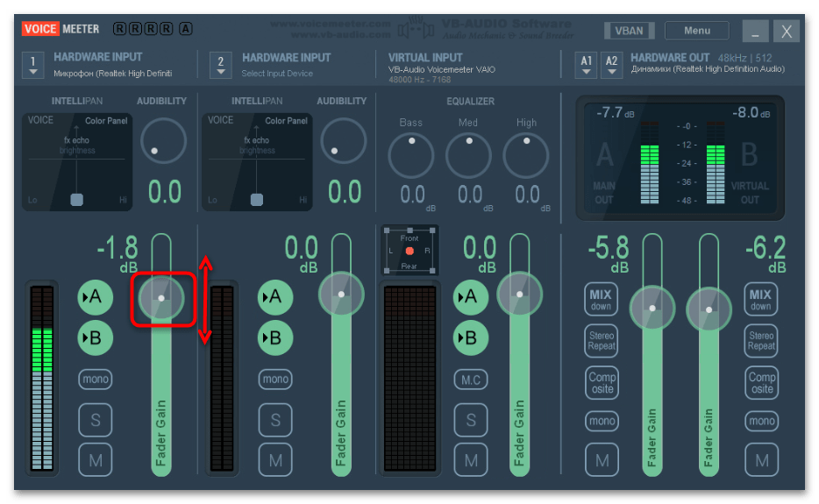Open the Menu button
Image resolution: width=819 pixels, height=504 pixels.
697,31
